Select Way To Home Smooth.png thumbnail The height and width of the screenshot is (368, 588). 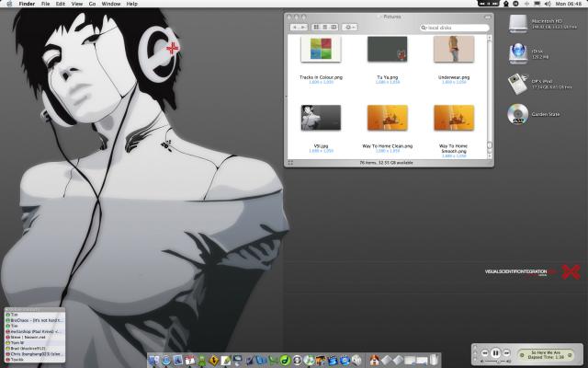(454, 118)
